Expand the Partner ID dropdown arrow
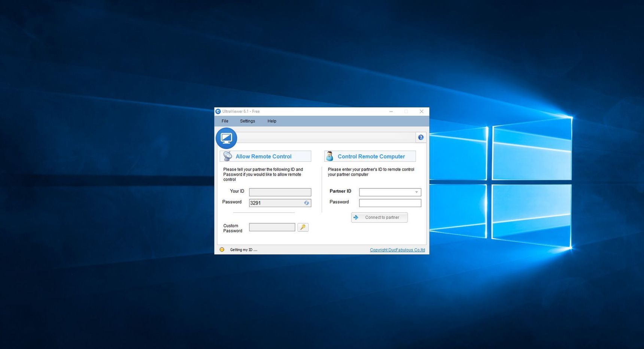 416,192
